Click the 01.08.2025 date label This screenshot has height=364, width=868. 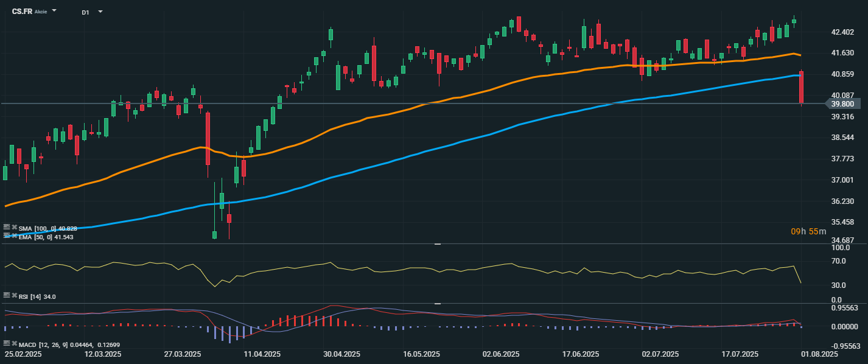pos(820,354)
